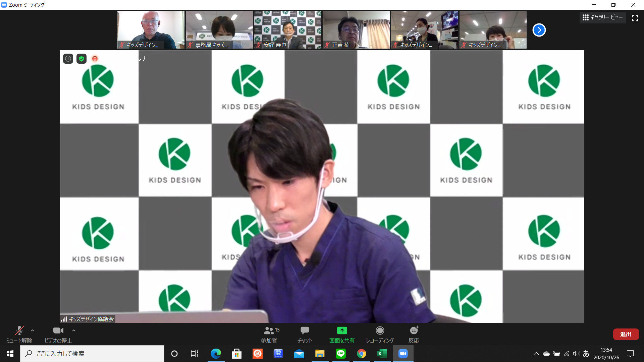Show hidden system tray icons

click(536, 354)
